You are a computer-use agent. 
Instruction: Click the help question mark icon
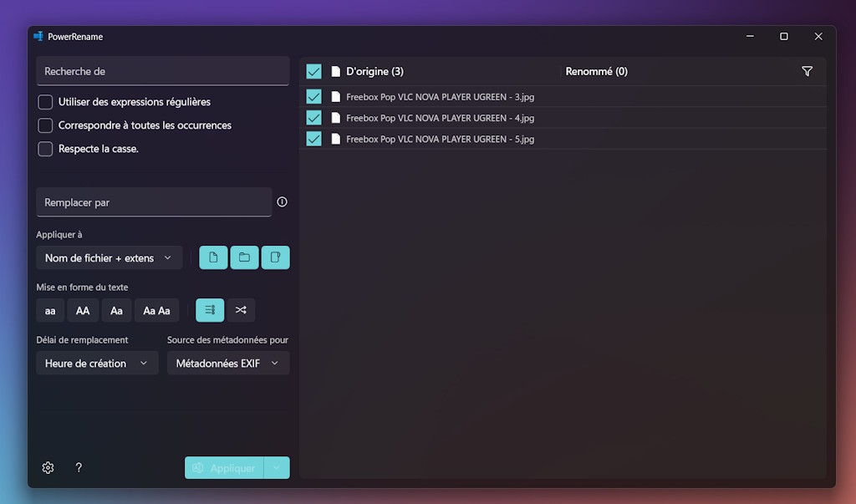pos(79,468)
